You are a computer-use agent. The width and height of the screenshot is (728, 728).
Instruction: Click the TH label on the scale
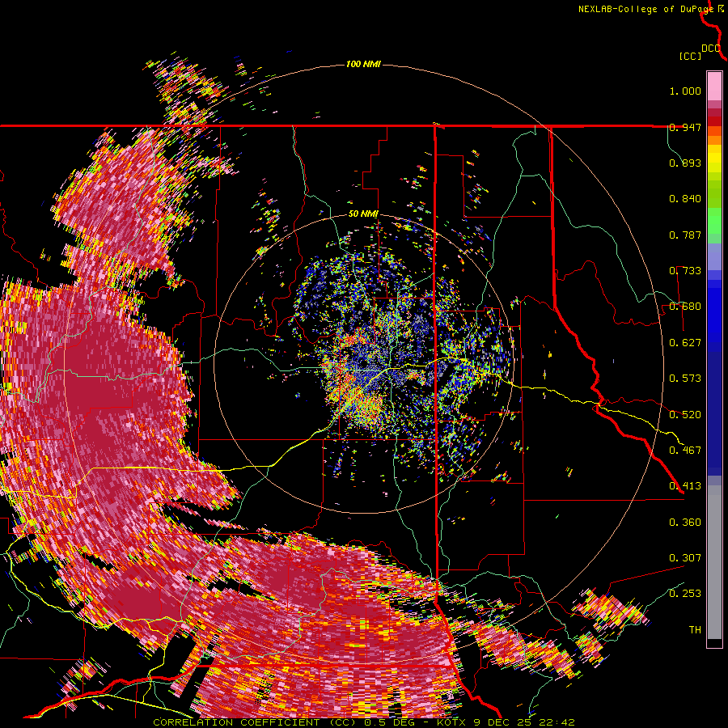(695, 630)
